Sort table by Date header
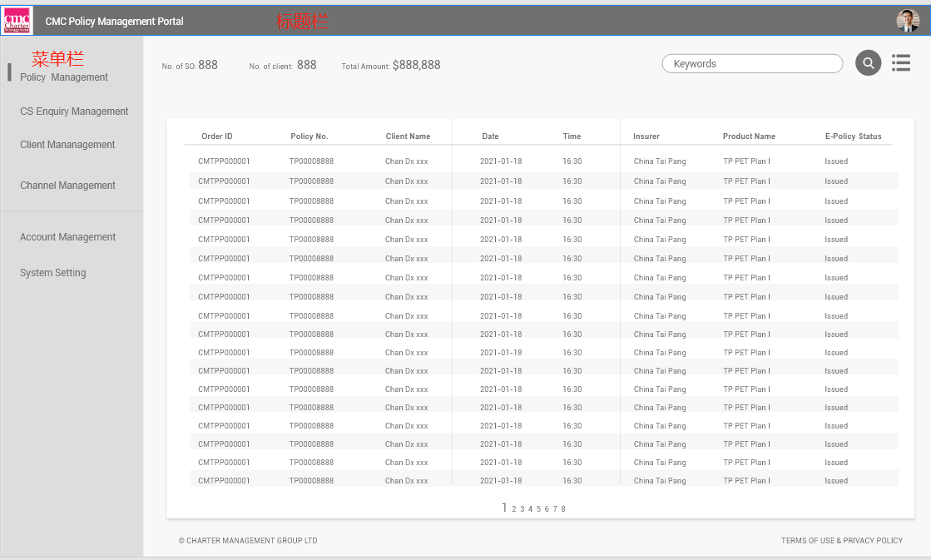931x560 pixels. click(x=490, y=136)
